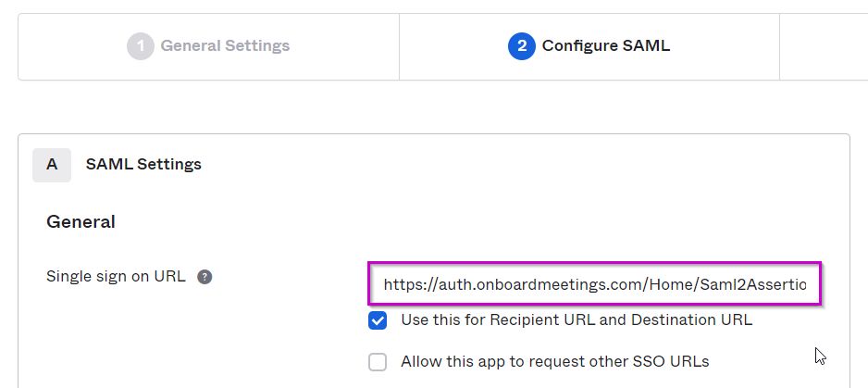Click the SAML Settings section title
The height and width of the screenshot is (388, 868).
point(143,165)
